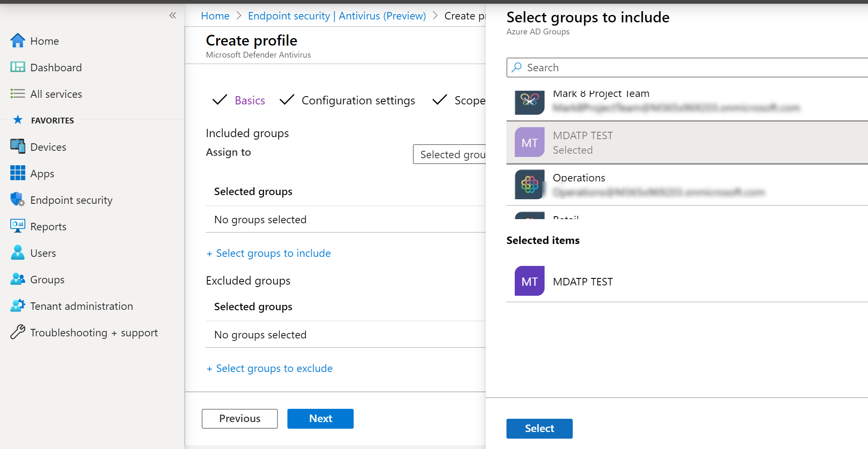Viewport: 868px width, 449px height.
Task: Open Troubleshooting + support wrench icon
Action: click(x=17, y=332)
